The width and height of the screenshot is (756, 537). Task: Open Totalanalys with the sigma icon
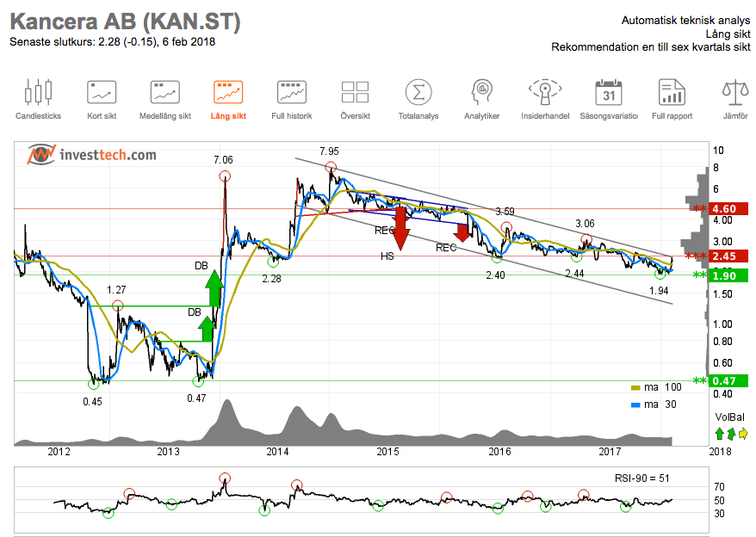coord(418,99)
